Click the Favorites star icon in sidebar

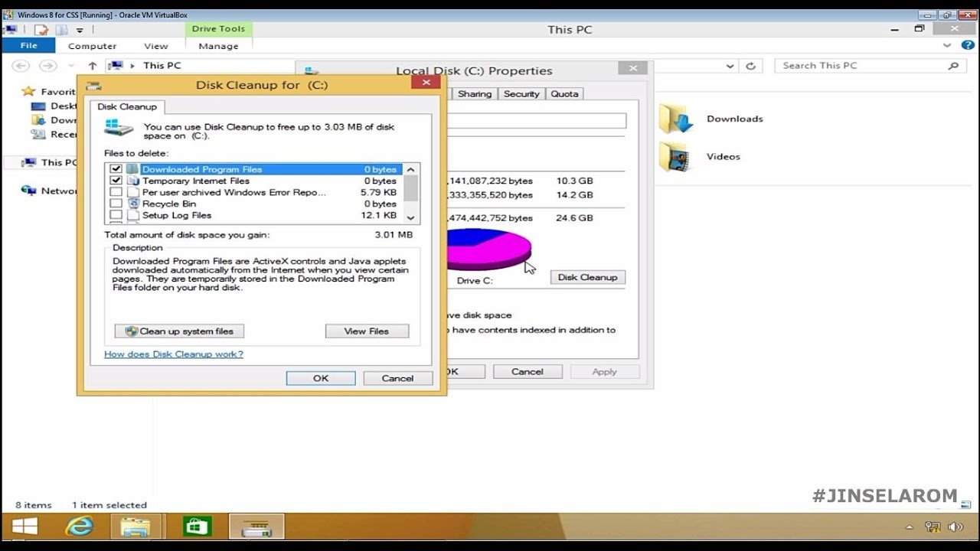point(28,92)
